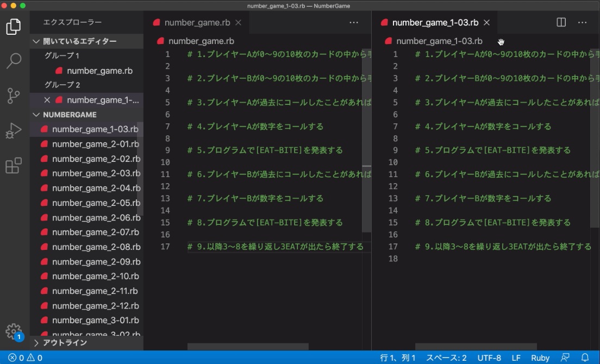The image size is (600, 364).
Task: Click the グループ 1 label
Action: click(x=61, y=56)
